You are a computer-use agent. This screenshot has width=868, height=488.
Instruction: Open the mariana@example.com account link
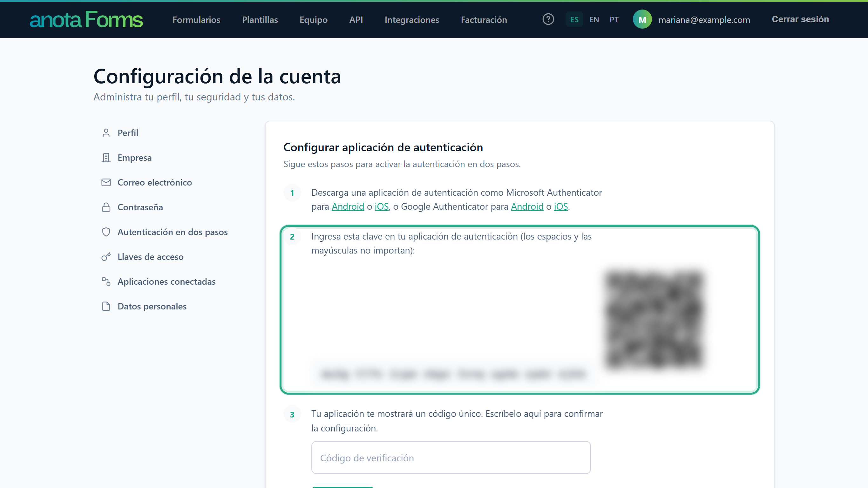coord(704,20)
